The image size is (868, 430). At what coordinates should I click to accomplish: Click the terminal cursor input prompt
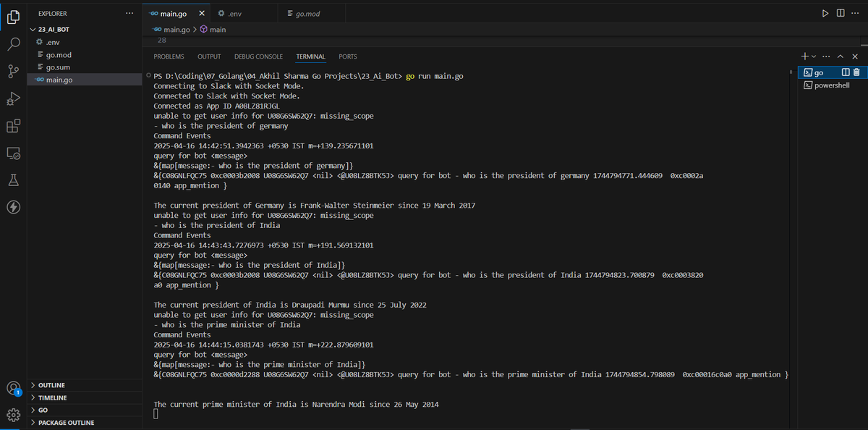pos(156,414)
